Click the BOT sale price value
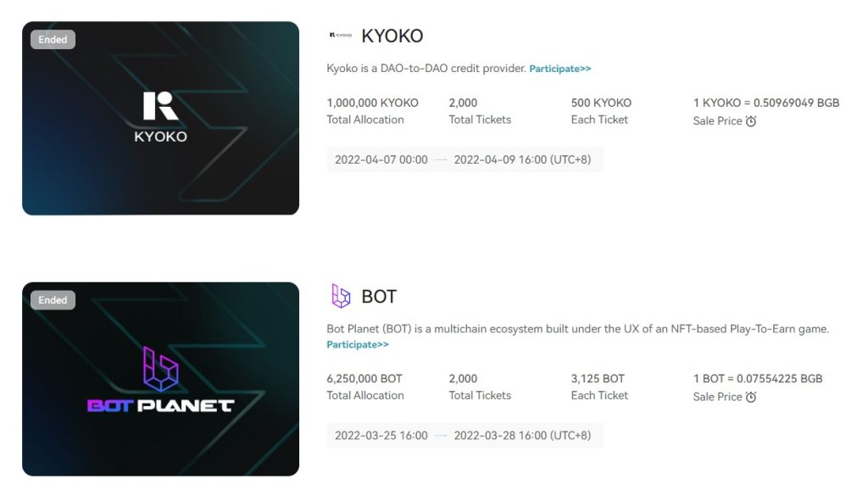 coord(758,378)
